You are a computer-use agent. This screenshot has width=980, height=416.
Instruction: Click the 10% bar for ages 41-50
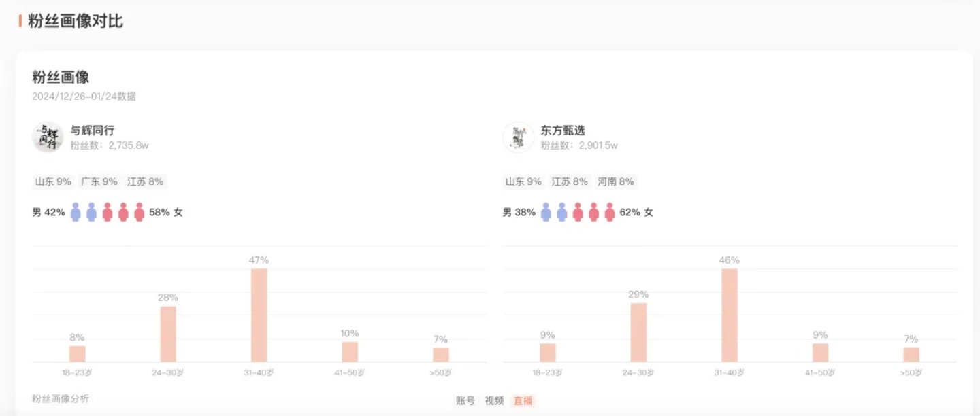(x=350, y=351)
